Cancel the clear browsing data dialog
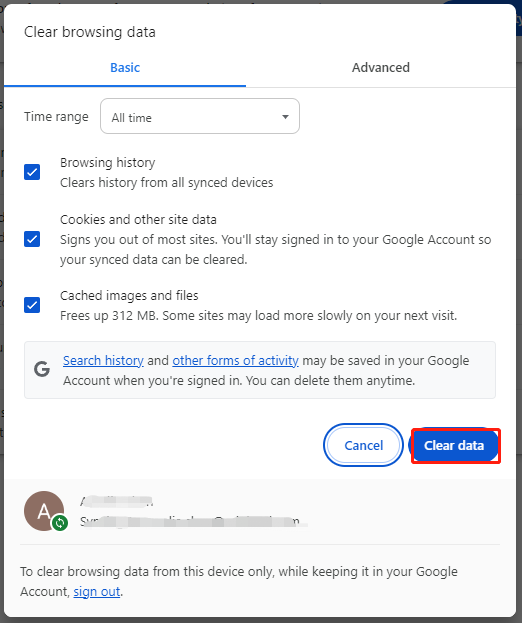This screenshot has height=623, width=522. 363,445
